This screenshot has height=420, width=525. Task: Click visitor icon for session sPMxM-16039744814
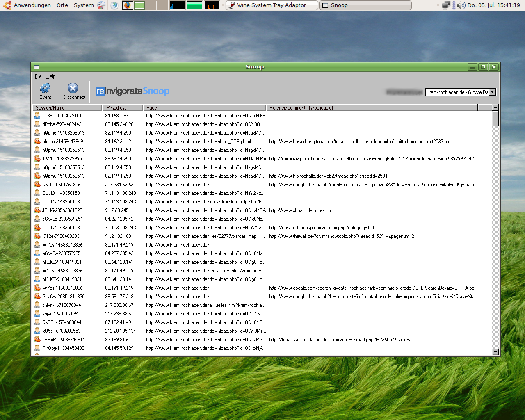pyautogui.click(x=37, y=340)
